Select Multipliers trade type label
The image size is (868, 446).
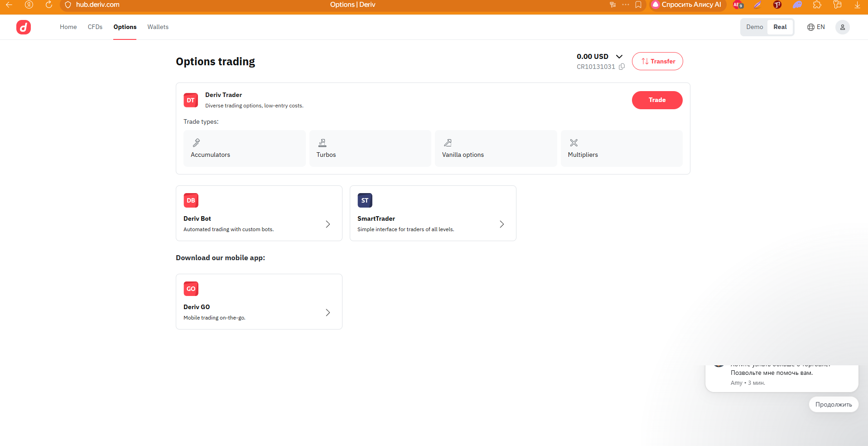pyautogui.click(x=583, y=155)
